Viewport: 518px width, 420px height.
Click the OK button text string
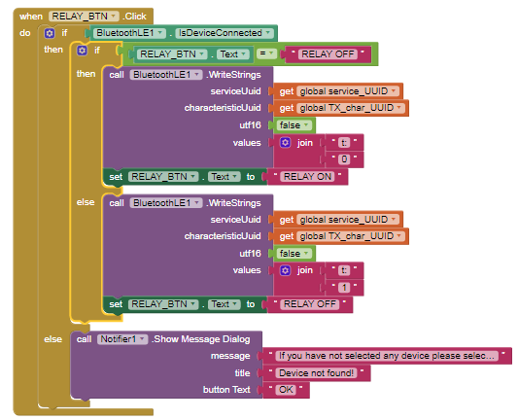pyautogui.click(x=286, y=390)
